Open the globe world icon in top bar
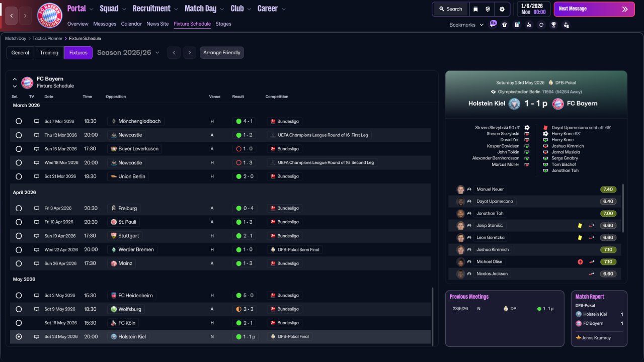The width and height of the screenshot is (644, 362). tap(488, 9)
